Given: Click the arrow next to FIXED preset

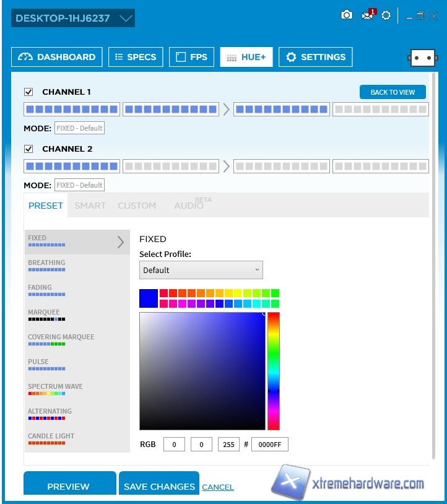Looking at the screenshot, I should point(121,242).
